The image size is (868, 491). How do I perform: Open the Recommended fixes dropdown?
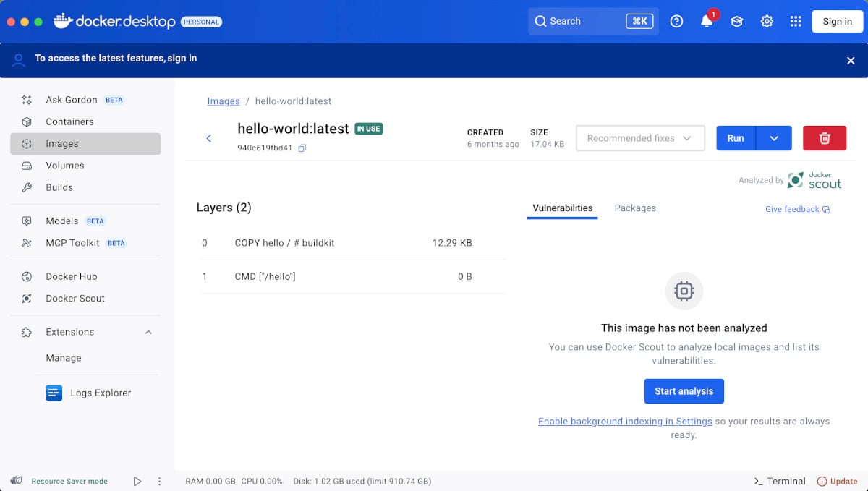coord(640,138)
